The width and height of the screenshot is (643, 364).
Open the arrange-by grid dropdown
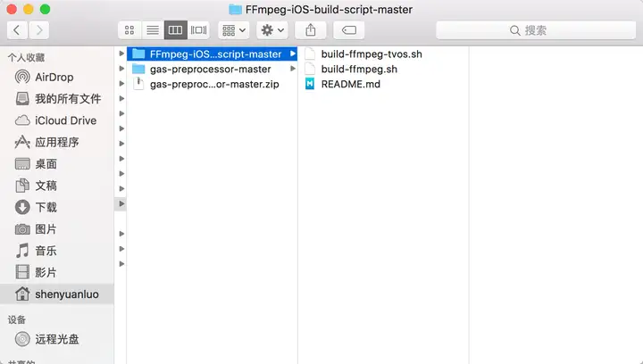tap(234, 30)
